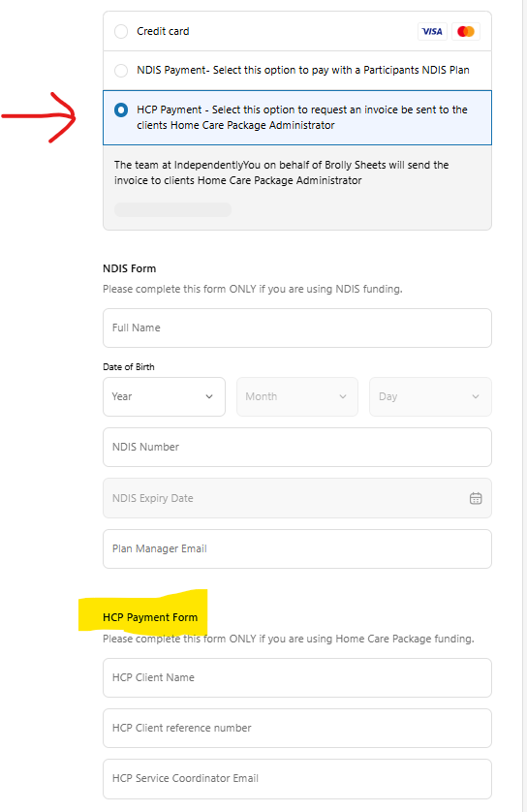Screen dimensions: 527x812
Task: Click the HCP Payment Form heading
Action: pos(150,617)
